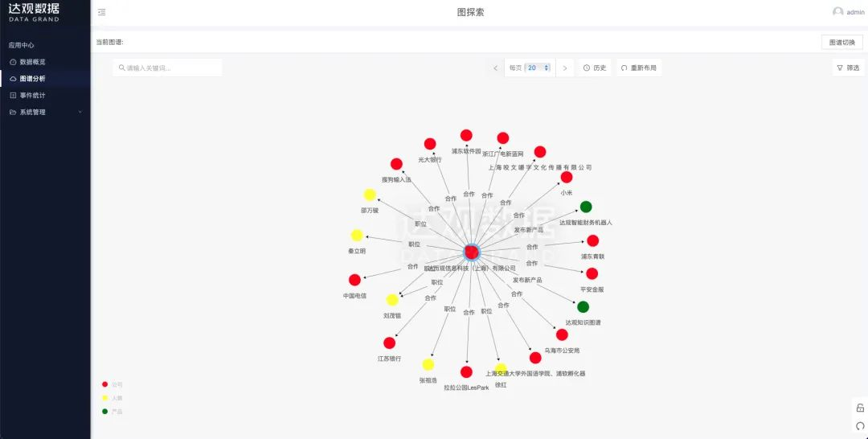Click the 图谱切换 button
Viewport: 868px width, 439px height.
(842, 42)
